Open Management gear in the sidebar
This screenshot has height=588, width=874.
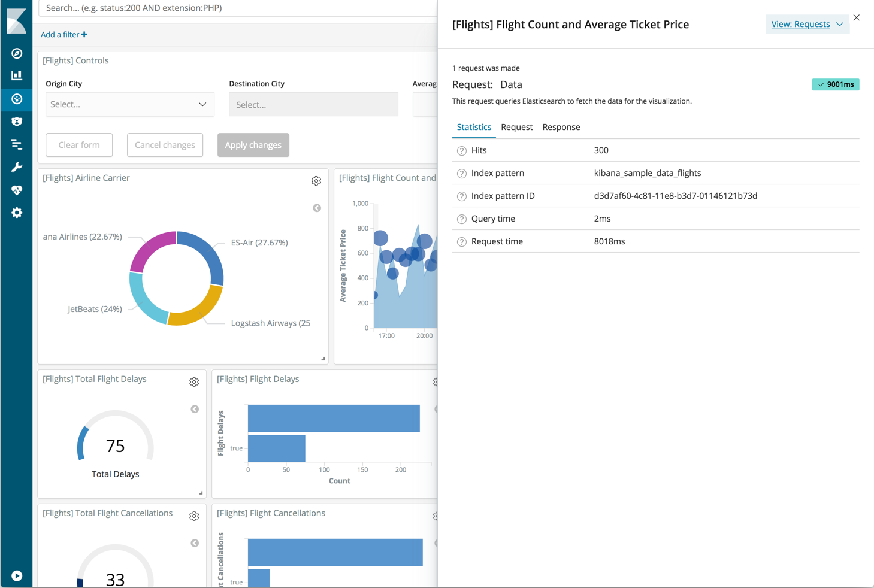tap(17, 213)
